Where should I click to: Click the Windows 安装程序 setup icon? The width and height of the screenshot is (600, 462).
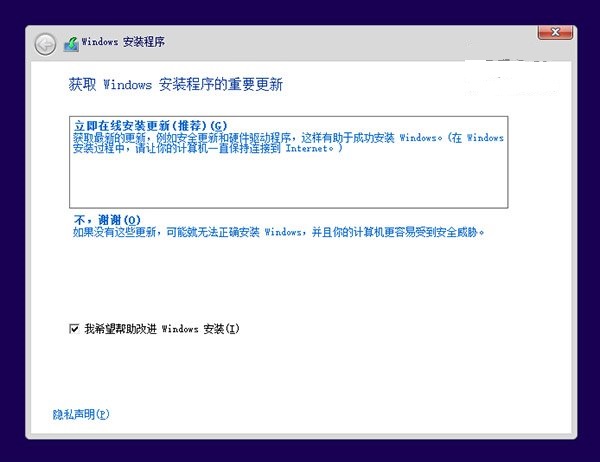[71, 43]
